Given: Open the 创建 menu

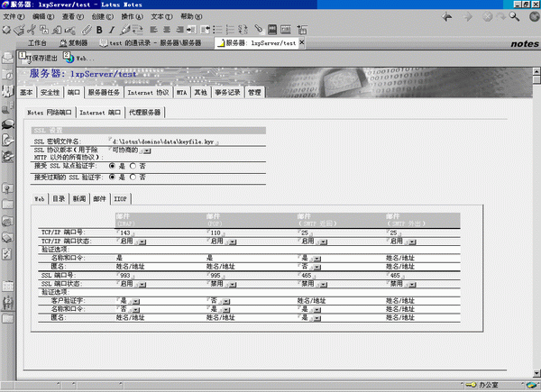Looking at the screenshot, I should point(102,16).
